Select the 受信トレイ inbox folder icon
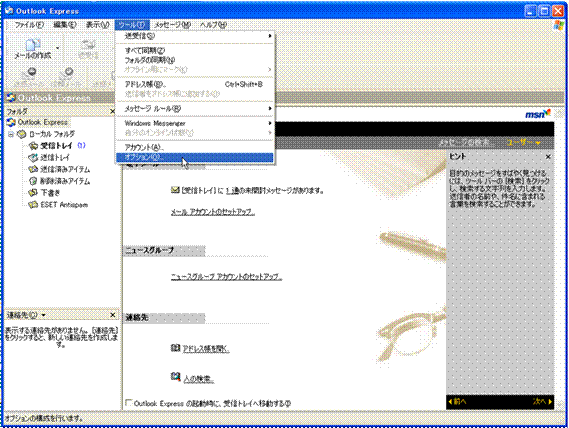 point(33,146)
